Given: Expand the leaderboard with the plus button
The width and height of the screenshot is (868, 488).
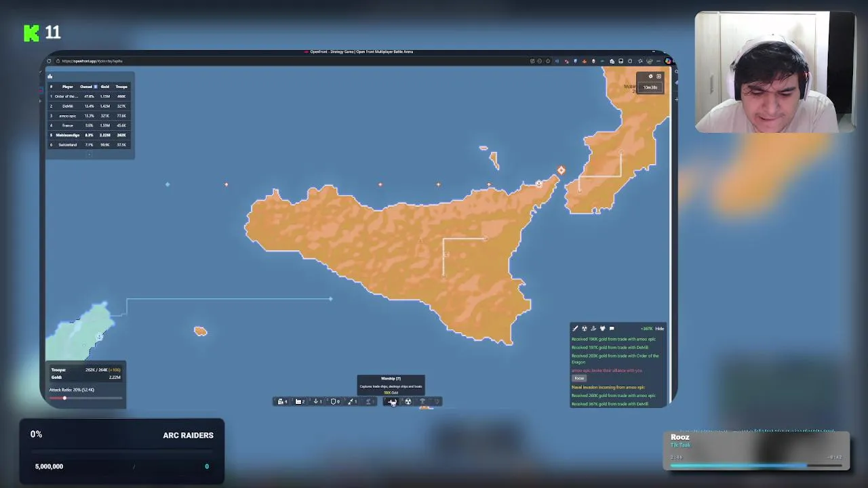Looking at the screenshot, I should 89,154.
